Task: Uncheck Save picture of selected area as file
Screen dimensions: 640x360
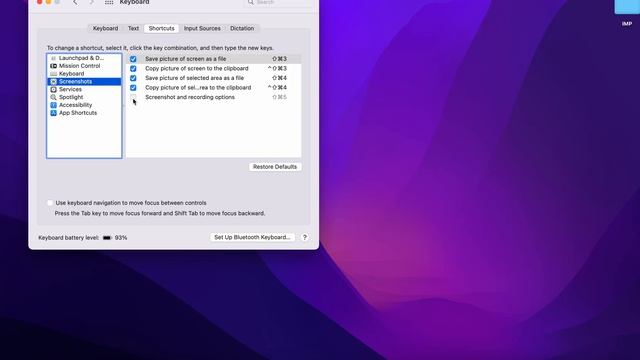Action: [133, 78]
